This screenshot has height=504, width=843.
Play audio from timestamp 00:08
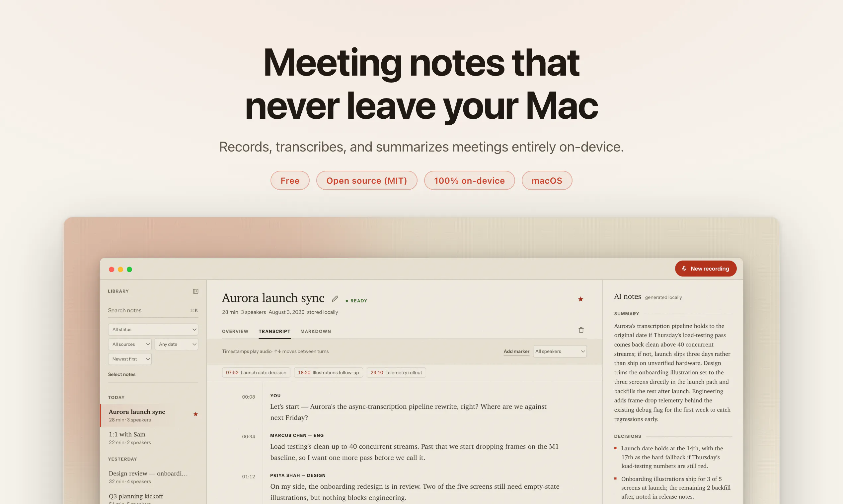249,397
